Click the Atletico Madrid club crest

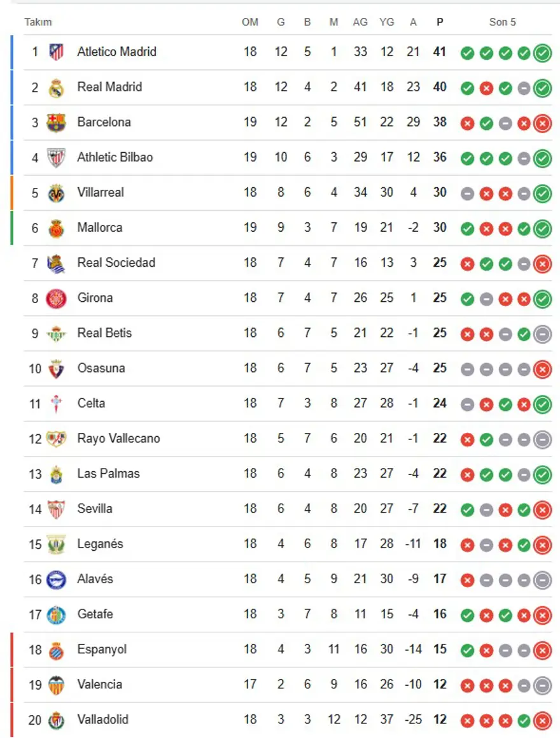pos(56,52)
